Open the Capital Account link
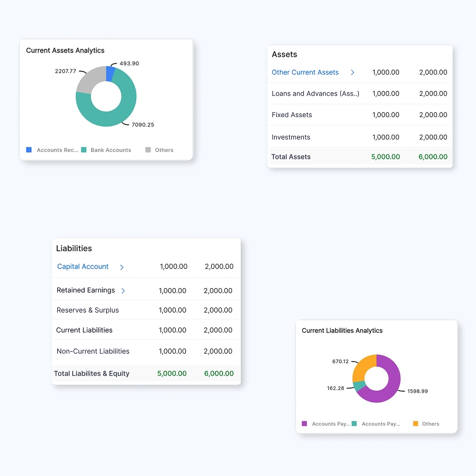Viewport: 476px width, 476px height. tap(83, 266)
